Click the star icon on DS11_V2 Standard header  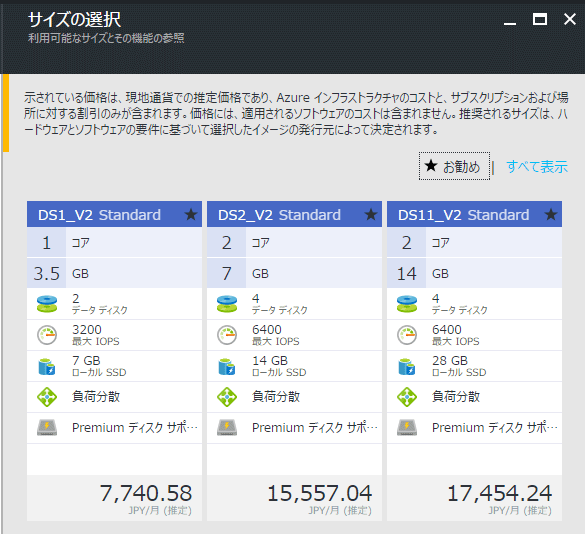tap(551, 215)
